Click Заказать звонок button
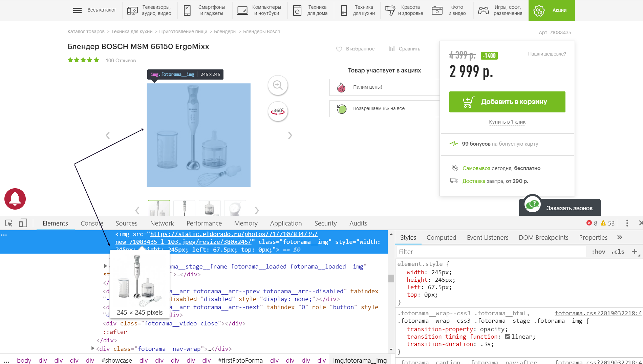 tap(560, 207)
